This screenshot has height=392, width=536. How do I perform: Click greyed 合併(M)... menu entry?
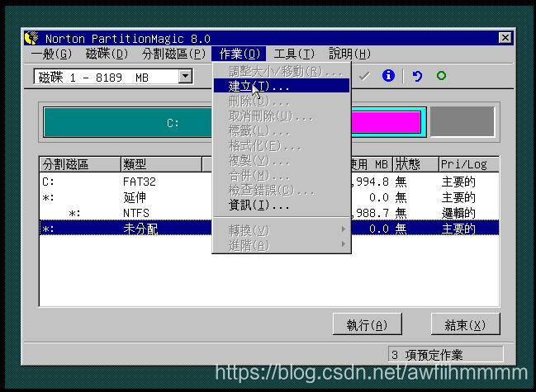[282, 176]
